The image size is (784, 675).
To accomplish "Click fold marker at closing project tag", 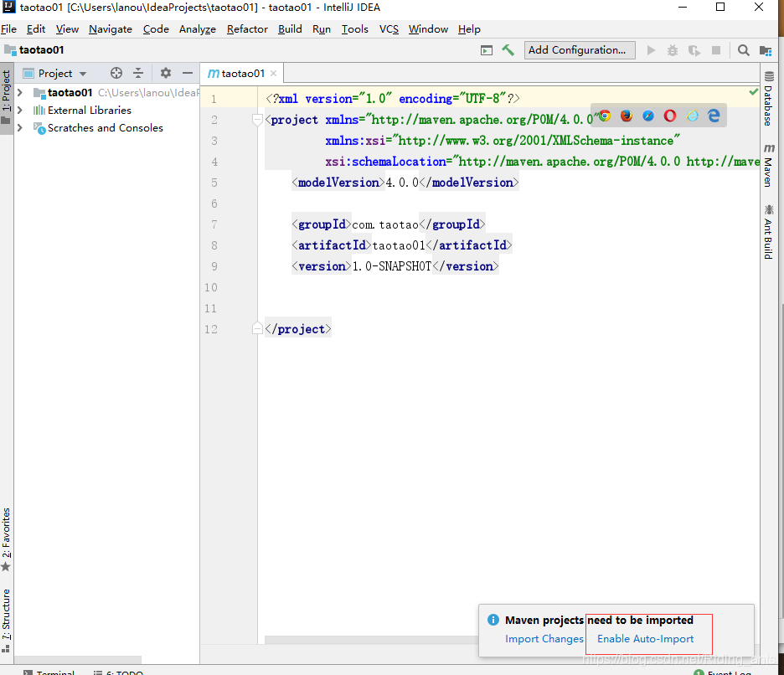I will click(257, 328).
